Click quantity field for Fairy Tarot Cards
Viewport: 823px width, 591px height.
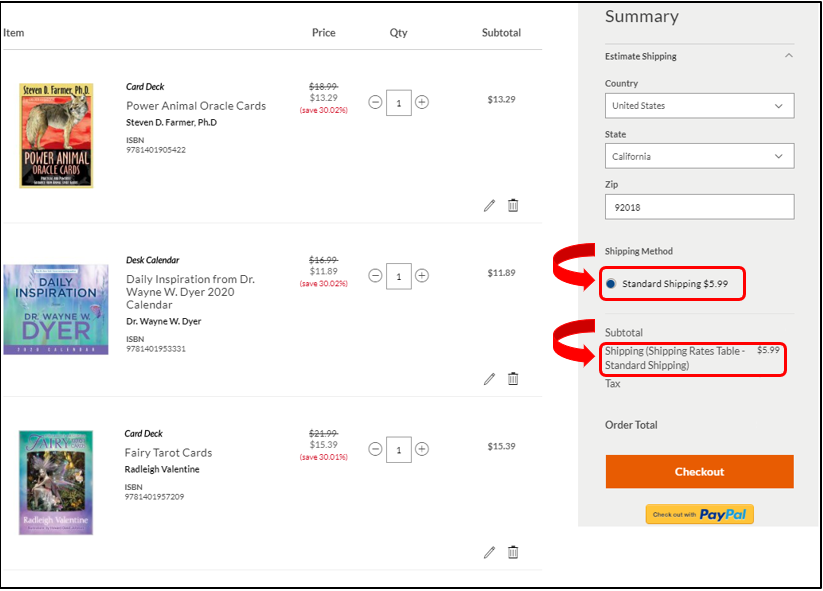point(398,450)
